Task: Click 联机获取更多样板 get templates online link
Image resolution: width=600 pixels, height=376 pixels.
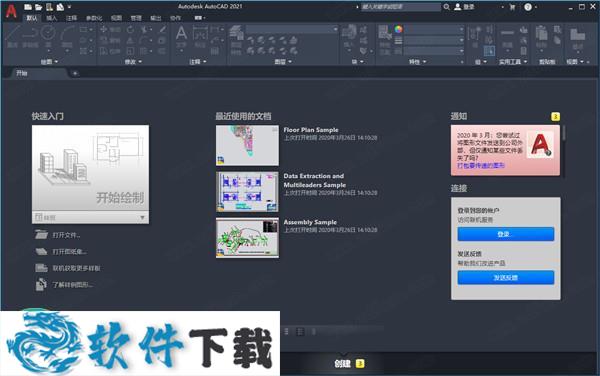Action: [x=76, y=268]
